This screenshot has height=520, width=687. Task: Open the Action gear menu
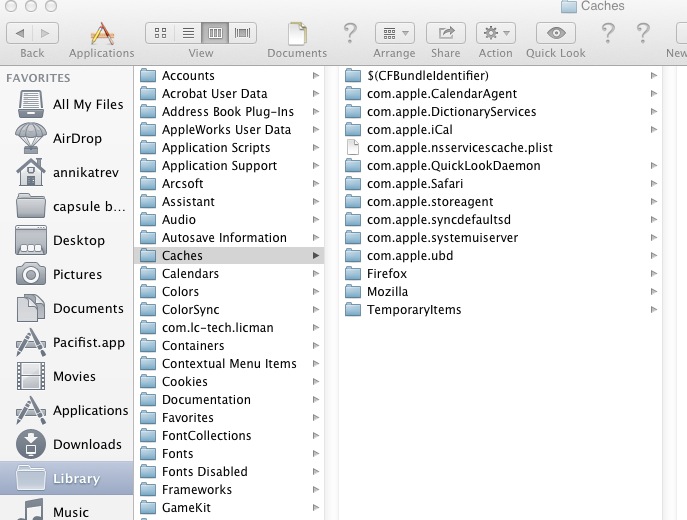pyautogui.click(x=496, y=33)
